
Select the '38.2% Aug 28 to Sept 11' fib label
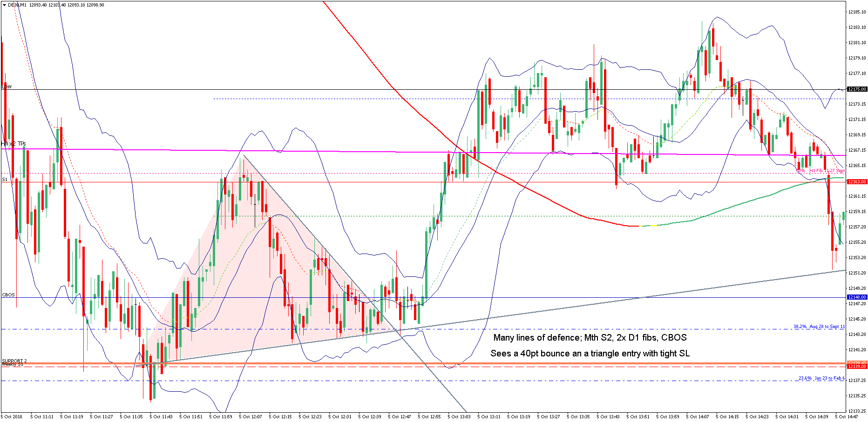pos(819,327)
